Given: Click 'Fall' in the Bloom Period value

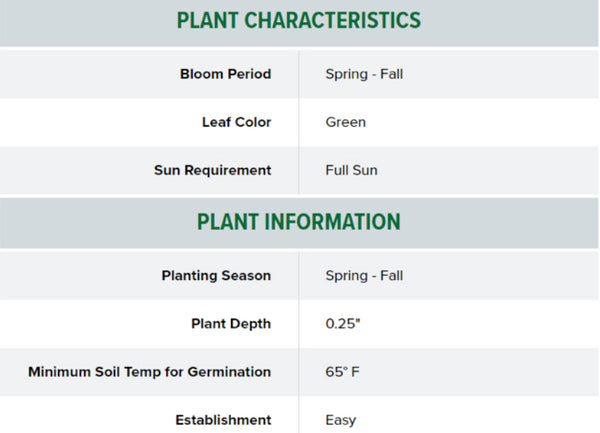Looking at the screenshot, I should [390, 74].
